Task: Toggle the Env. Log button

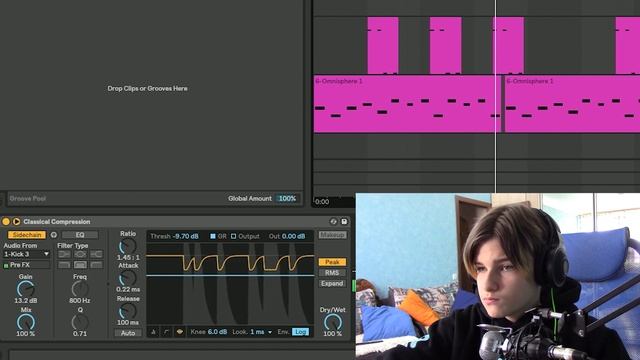Action: [300, 332]
